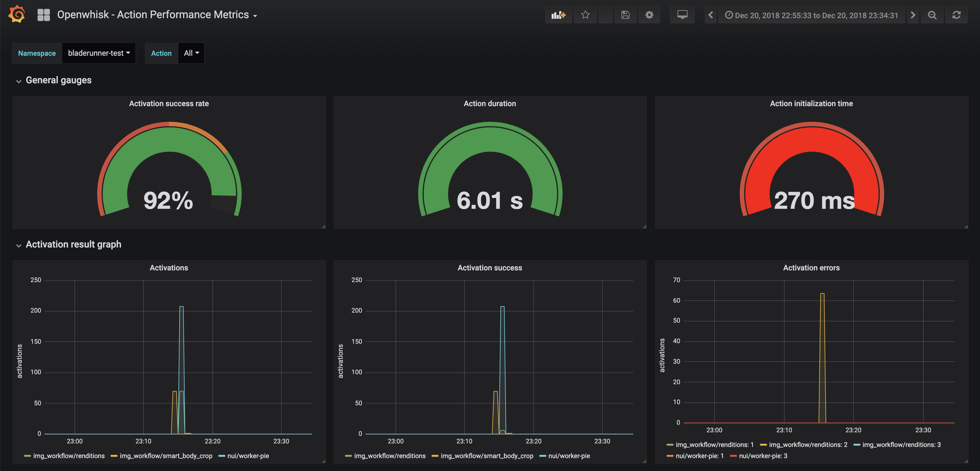This screenshot has height=471, width=980.
Task: Toggle nui/worker-pie series in Activations legend
Action: pyautogui.click(x=248, y=456)
